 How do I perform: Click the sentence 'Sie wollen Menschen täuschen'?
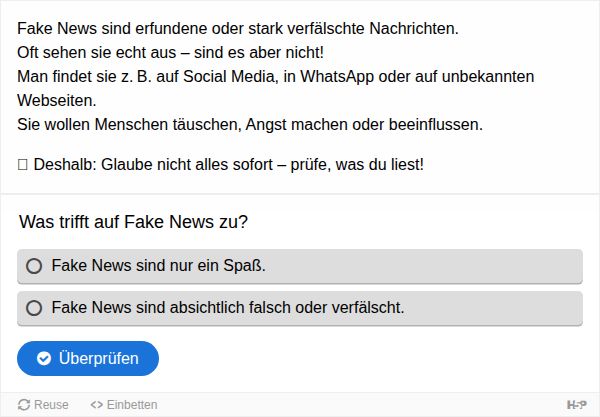[x=250, y=125]
